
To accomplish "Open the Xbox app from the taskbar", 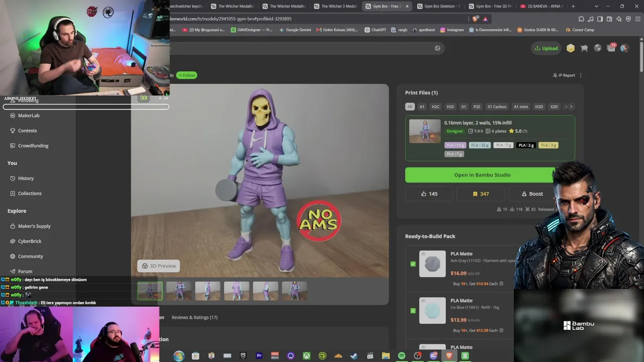I will [306, 356].
